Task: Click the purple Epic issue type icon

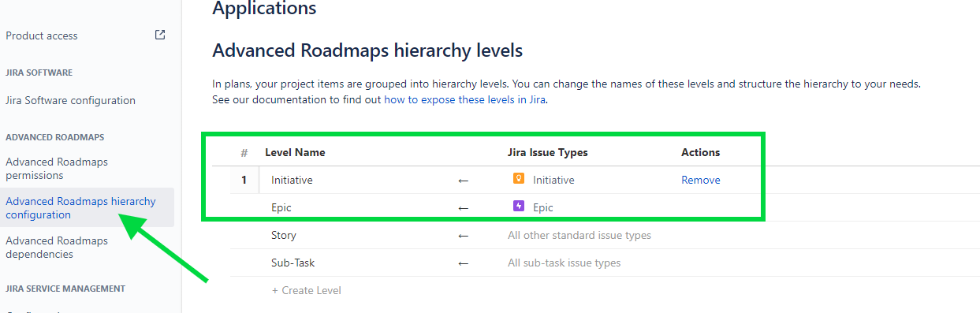Action: click(519, 207)
